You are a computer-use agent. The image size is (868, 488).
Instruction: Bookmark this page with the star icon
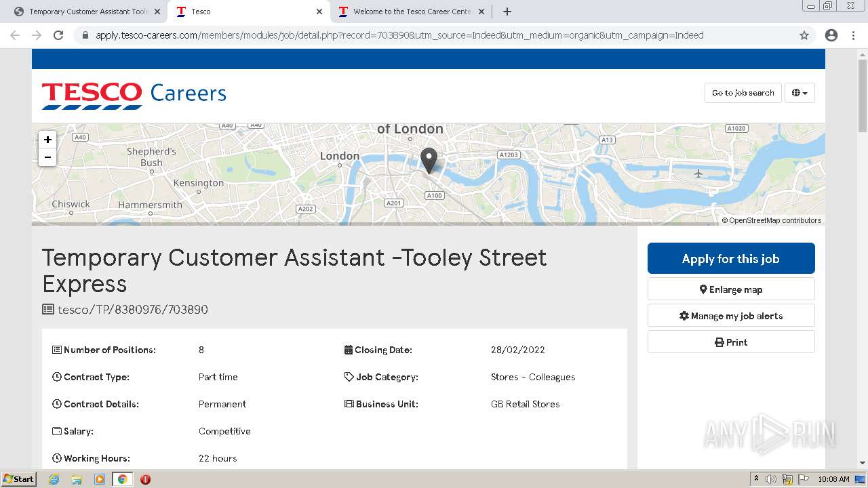[x=804, y=35]
